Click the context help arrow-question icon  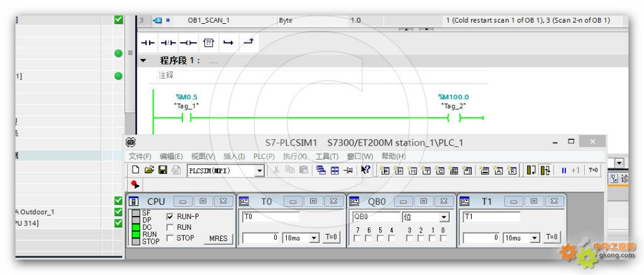click(x=365, y=170)
